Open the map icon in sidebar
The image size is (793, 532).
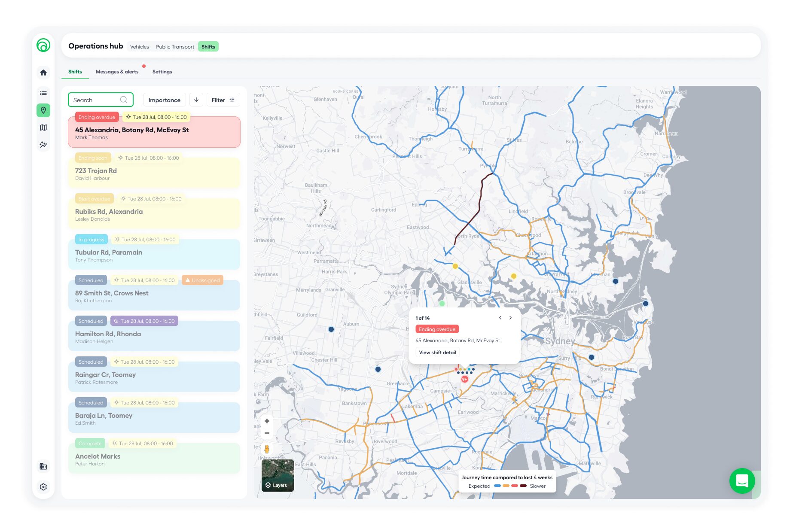click(43, 128)
